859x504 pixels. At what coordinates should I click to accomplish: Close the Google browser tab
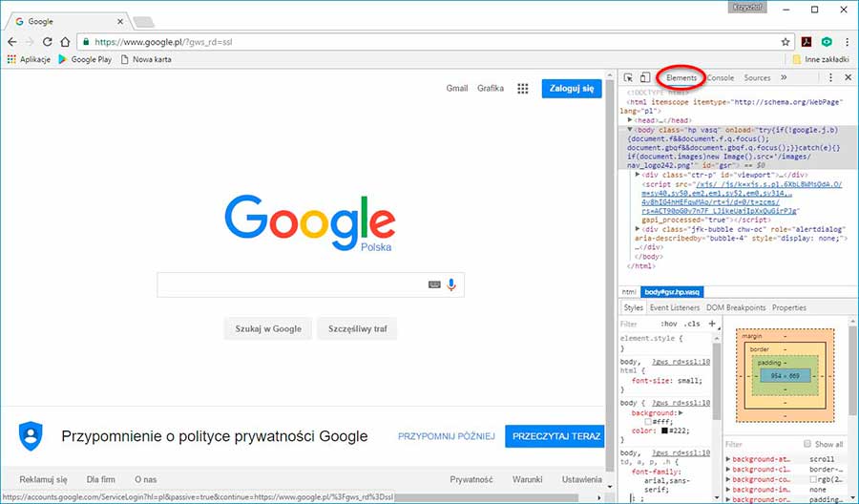[120, 22]
